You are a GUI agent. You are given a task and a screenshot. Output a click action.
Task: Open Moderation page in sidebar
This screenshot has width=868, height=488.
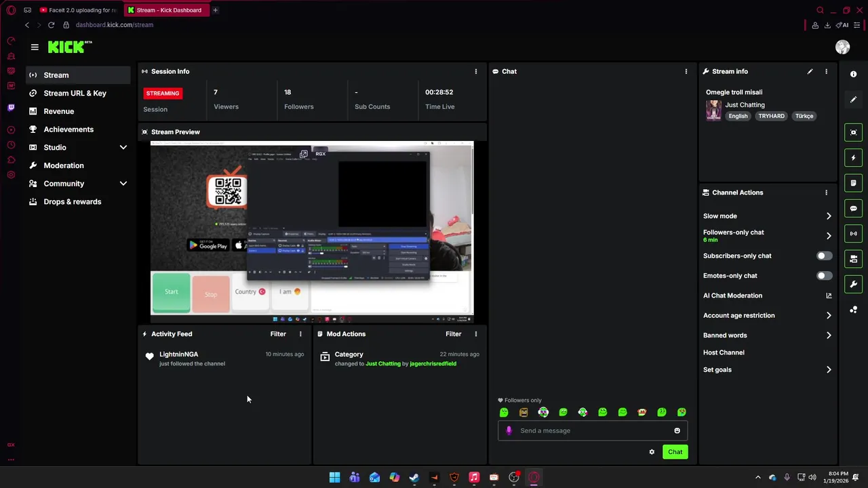tap(78, 165)
